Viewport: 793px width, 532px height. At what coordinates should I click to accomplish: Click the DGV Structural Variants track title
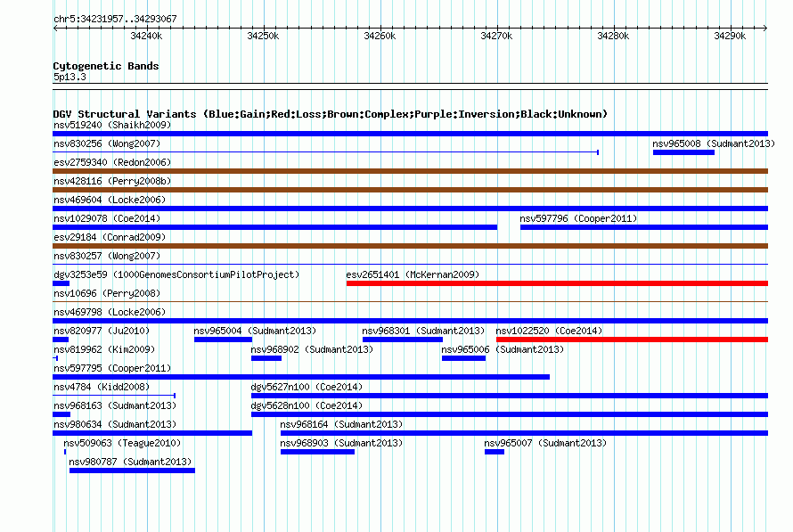(331, 114)
